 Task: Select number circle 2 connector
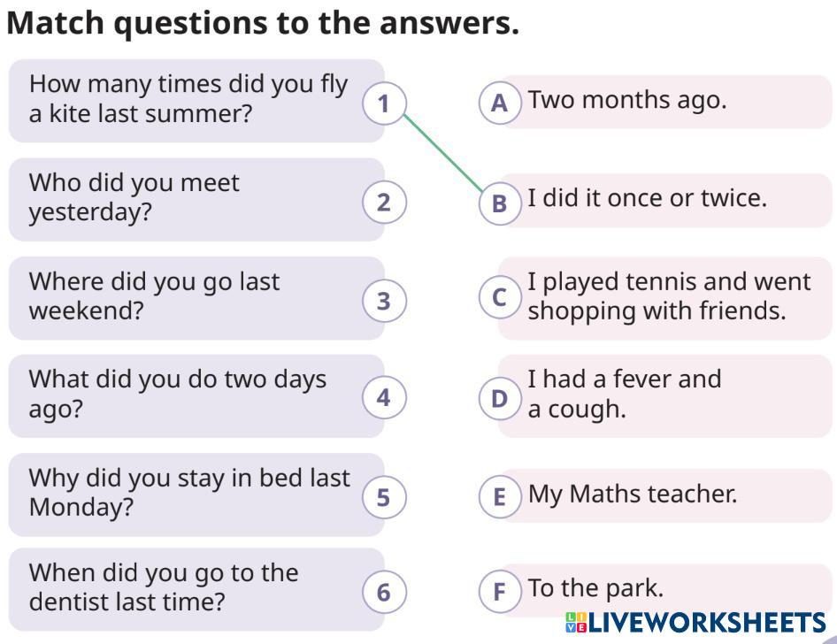pyautogui.click(x=383, y=203)
